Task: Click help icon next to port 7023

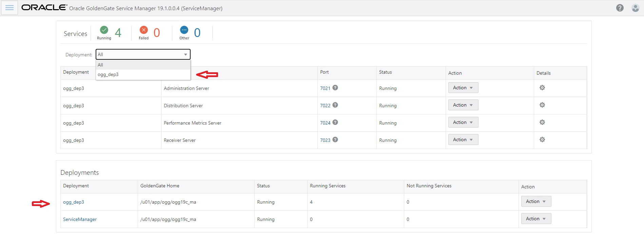Action: 335,139
